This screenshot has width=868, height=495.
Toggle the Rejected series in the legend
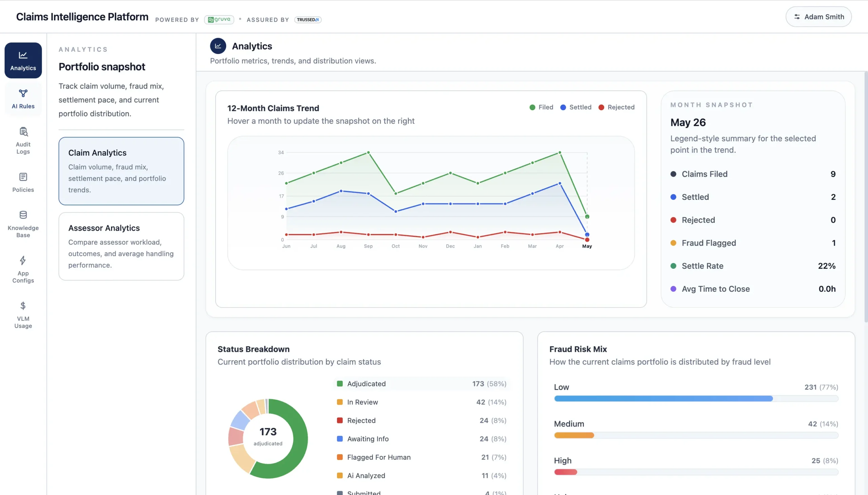(x=616, y=107)
